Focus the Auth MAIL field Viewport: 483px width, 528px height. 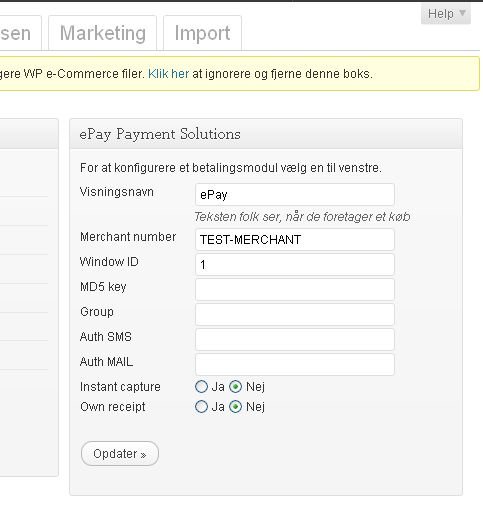[295, 364]
